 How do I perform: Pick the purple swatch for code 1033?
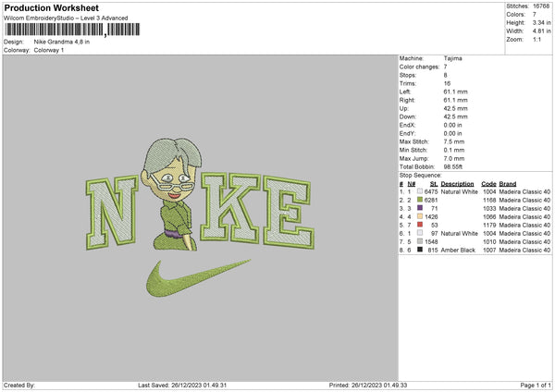[420, 208]
